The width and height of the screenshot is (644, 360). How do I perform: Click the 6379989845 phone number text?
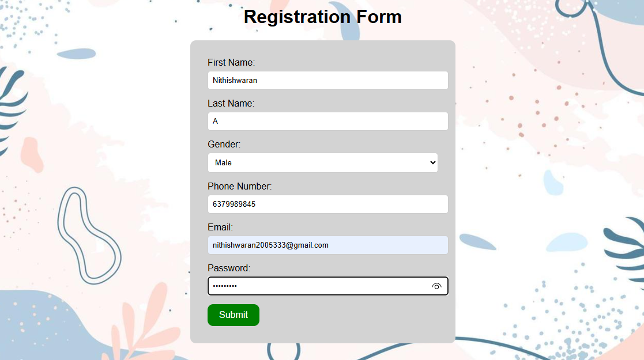[x=234, y=204]
